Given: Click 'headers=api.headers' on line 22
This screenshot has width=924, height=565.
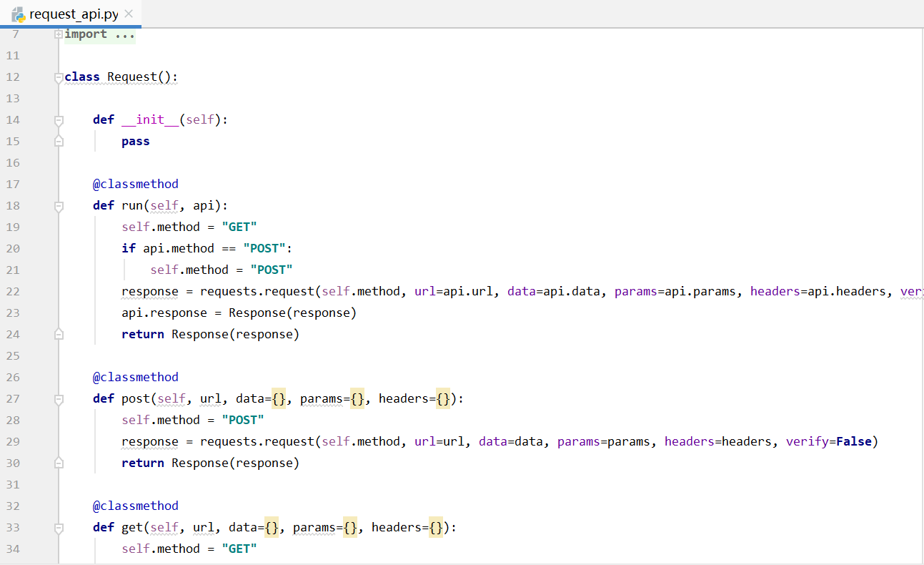Looking at the screenshot, I should pos(818,291).
